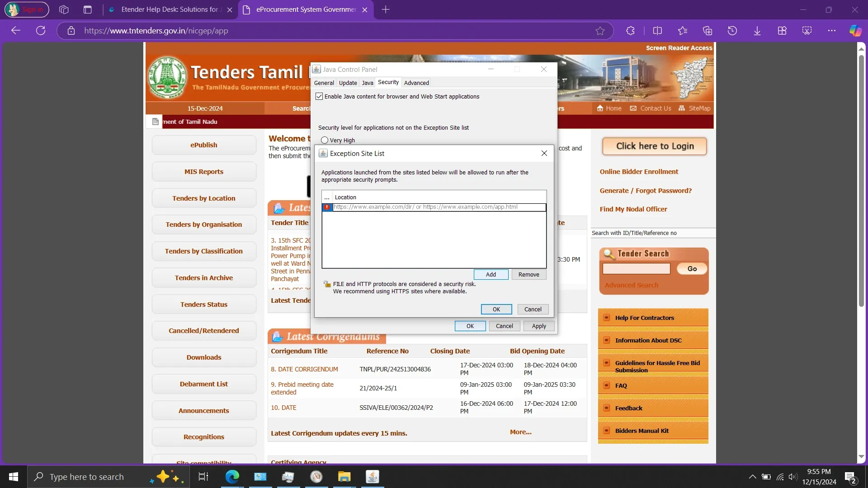
Task: Open Online Bidder Enrollment link
Action: tap(639, 172)
